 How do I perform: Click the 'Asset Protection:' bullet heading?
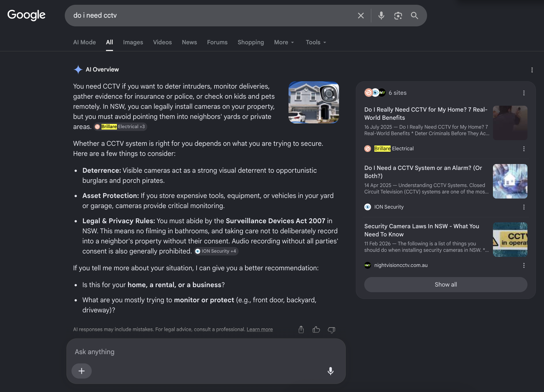(110, 196)
